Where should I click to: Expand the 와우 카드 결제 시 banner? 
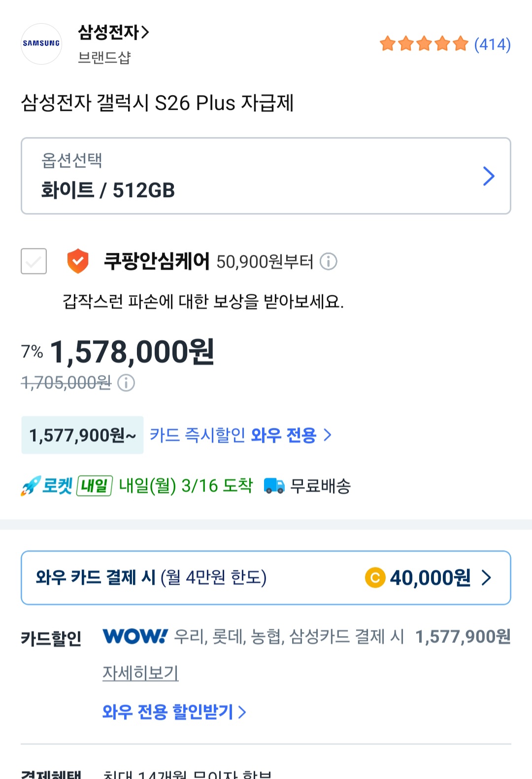click(266, 577)
